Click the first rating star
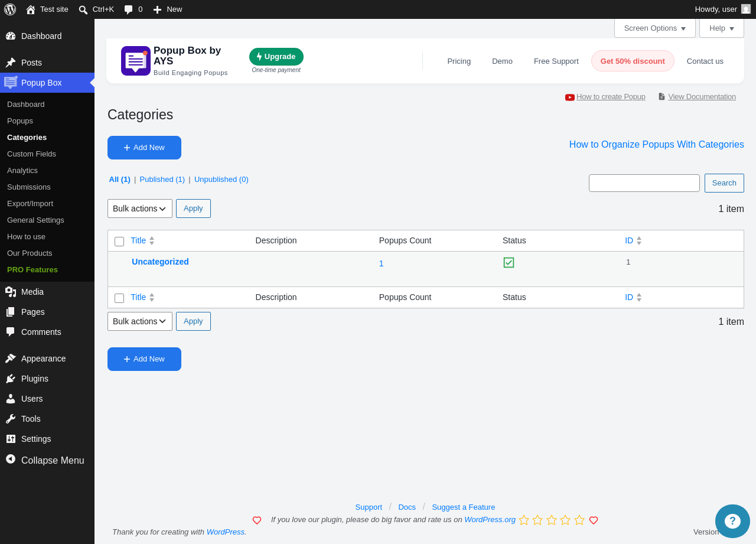 pyautogui.click(x=524, y=520)
